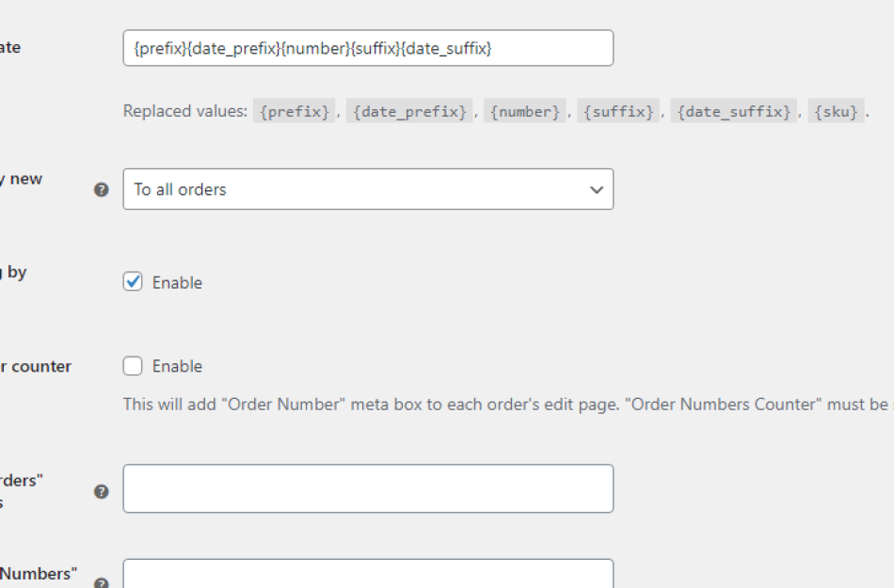
Task: Click the help icon next to the "orders" input field
Action: 101,491
